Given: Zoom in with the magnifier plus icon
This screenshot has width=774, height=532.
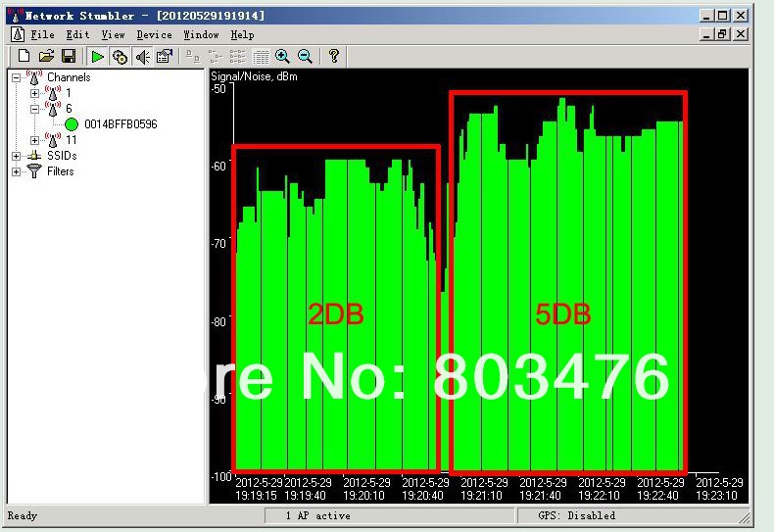Looking at the screenshot, I should (x=282, y=57).
